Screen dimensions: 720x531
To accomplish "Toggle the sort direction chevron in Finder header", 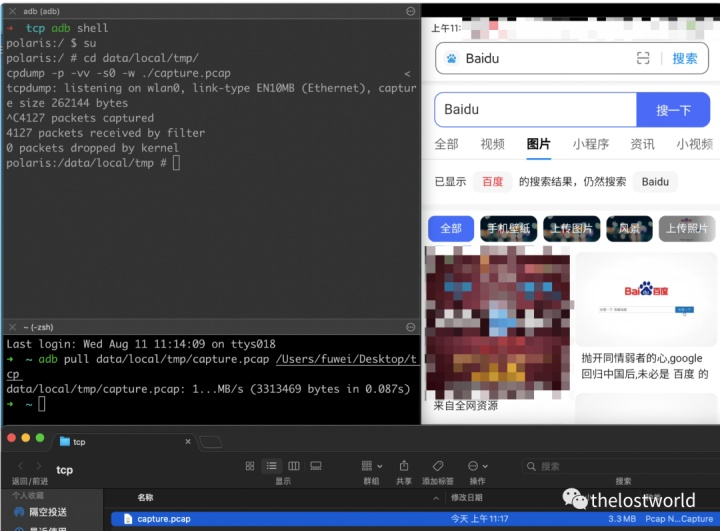I will (436, 498).
